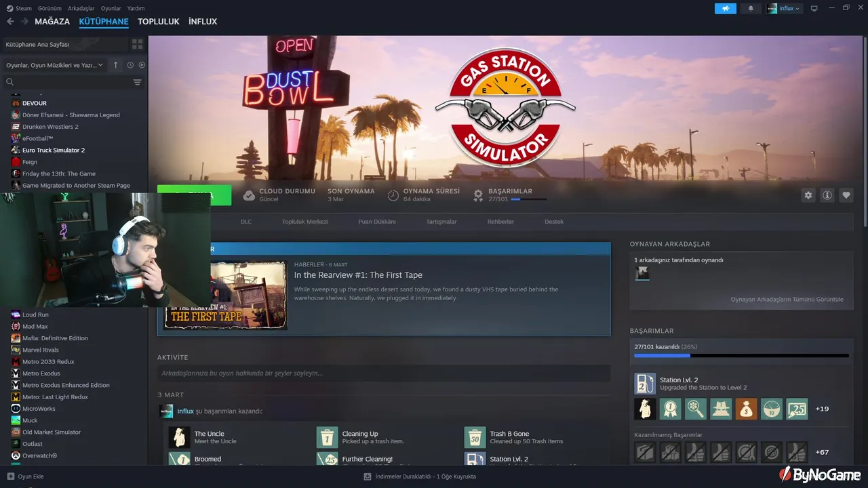The height and width of the screenshot is (488, 868).
Task: Open the influx account dropdown
Action: pos(784,8)
